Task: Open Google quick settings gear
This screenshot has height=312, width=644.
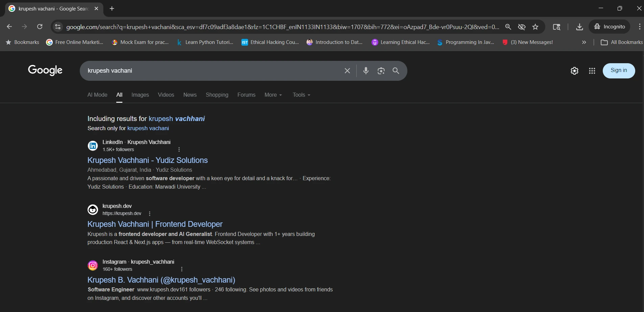Action: click(x=574, y=71)
